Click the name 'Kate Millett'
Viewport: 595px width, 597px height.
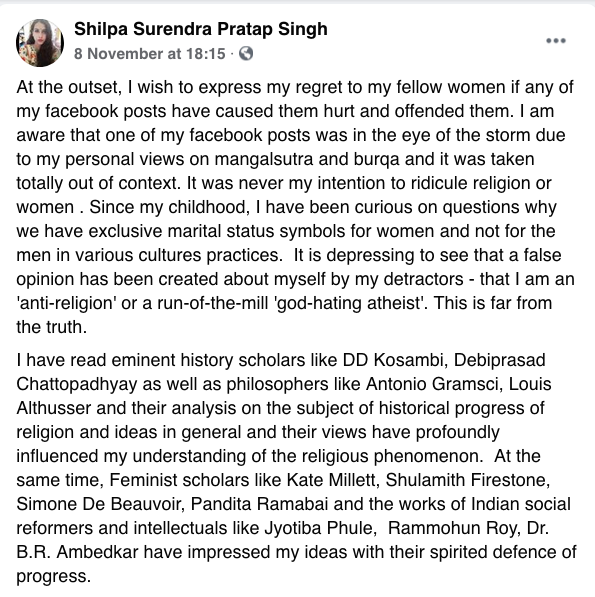coord(332,480)
